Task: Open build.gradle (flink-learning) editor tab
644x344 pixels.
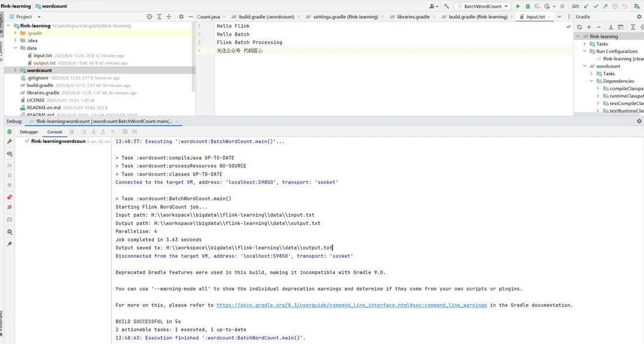Action: click(x=477, y=17)
